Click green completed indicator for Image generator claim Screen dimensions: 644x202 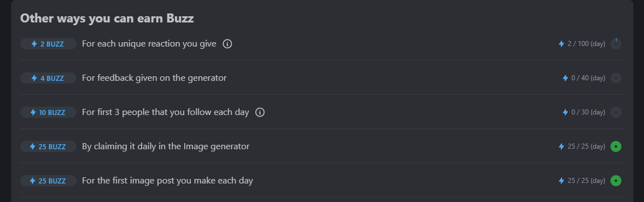coord(616,146)
